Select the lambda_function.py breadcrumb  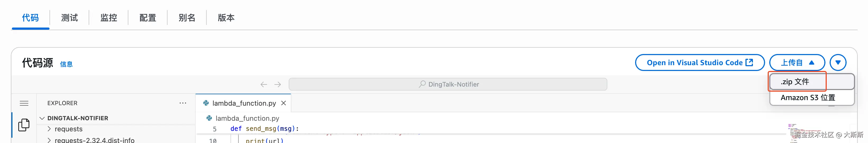[x=247, y=118]
